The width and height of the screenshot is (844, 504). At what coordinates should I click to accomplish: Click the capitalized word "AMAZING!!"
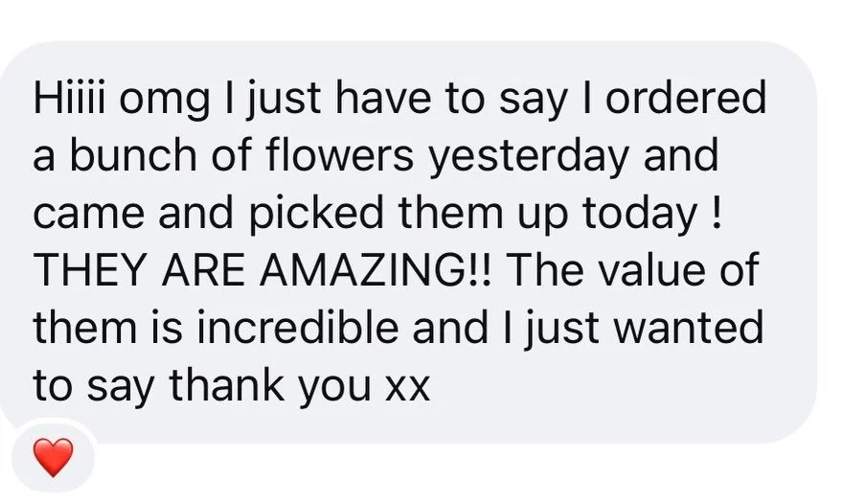(x=376, y=270)
